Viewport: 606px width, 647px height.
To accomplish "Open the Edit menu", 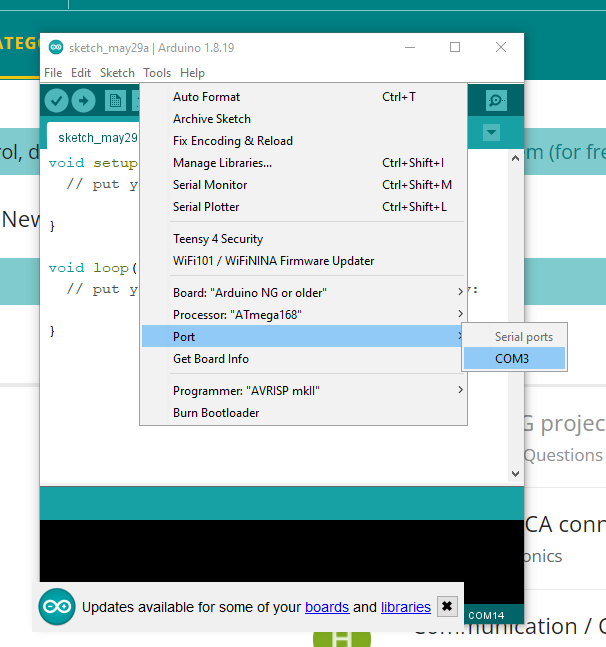I will pyautogui.click(x=81, y=73).
